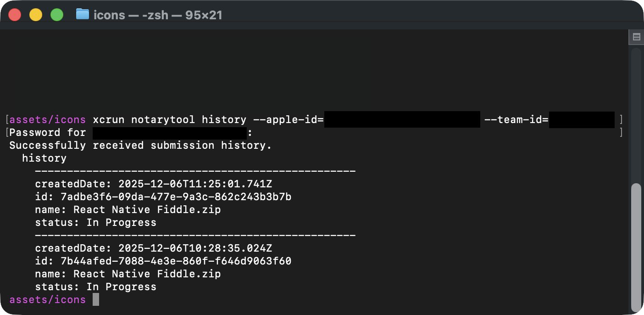This screenshot has height=315, width=644.
Task: Click the red close window button
Action: point(15,15)
